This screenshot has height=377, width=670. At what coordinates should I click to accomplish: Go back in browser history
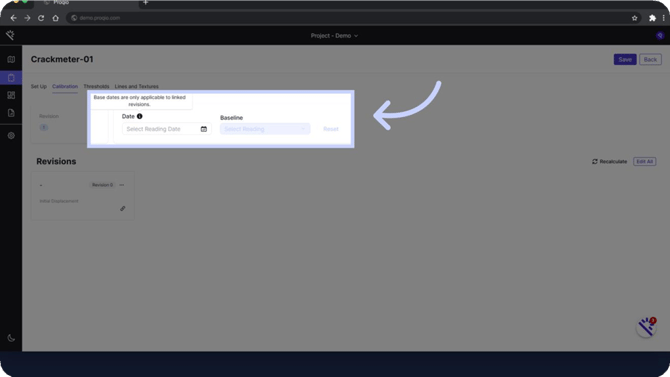click(13, 18)
